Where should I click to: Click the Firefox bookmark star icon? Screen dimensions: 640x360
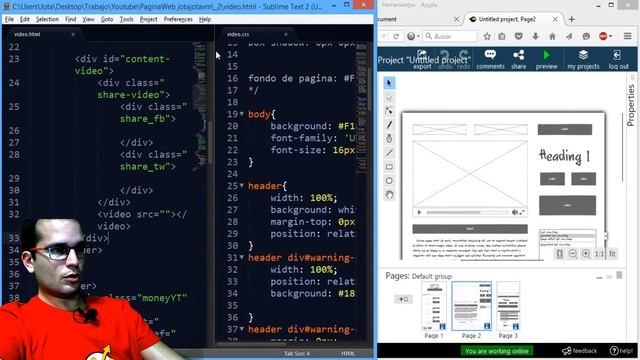click(487, 36)
